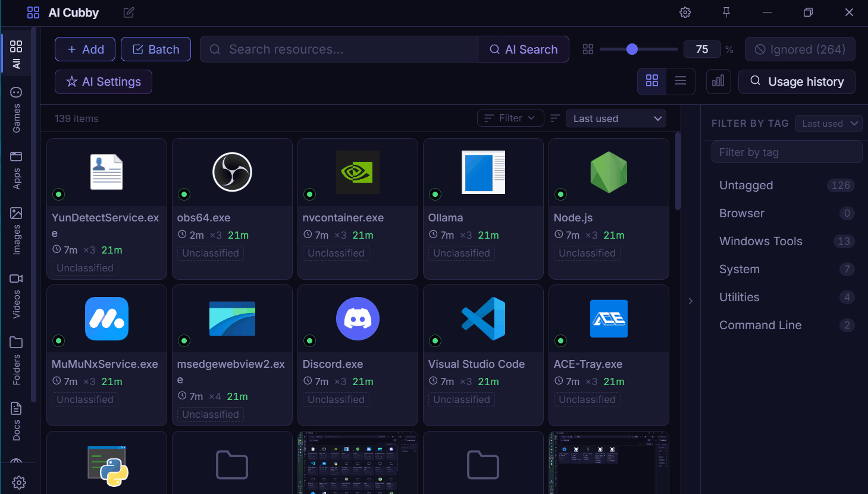
Task: Filter by the Utilities tag
Action: point(786,297)
